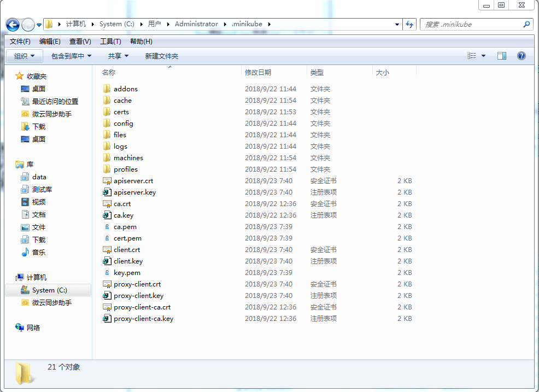Select the ca.crt certificate icon
539x392 pixels.
point(107,204)
